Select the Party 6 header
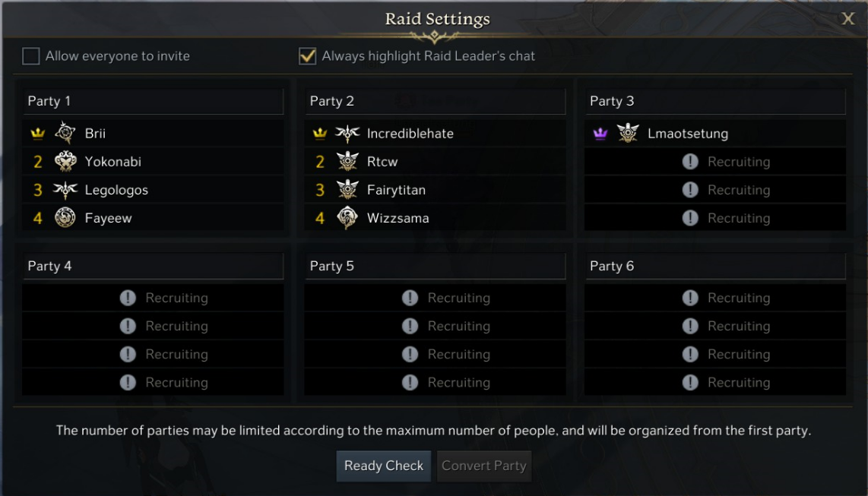The width and height of the screenshot is (868, 496). pos(714,266)
